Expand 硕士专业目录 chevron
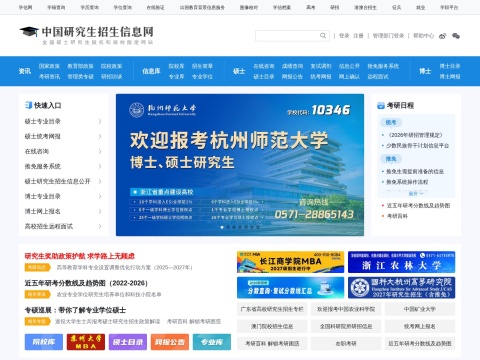This screenshot has height=360, width=480. pyautogui.click(x=100, y=121)
